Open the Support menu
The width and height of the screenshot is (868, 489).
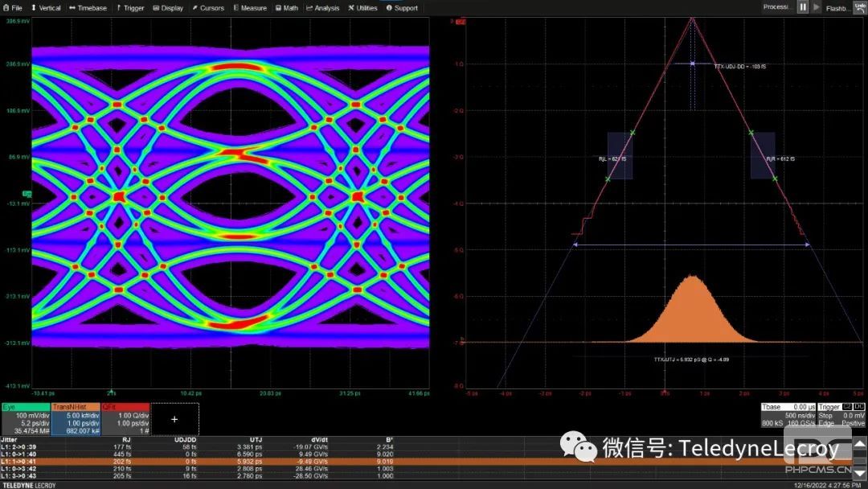coord(402,8)
